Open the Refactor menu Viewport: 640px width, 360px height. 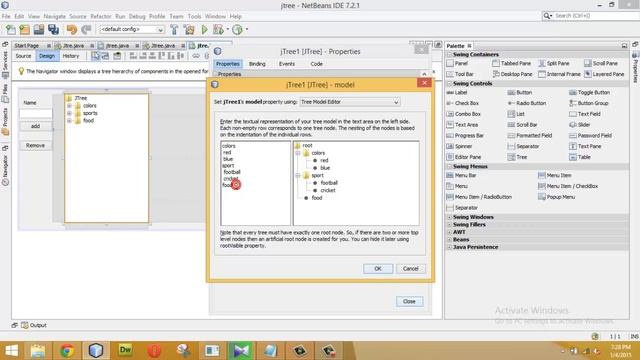[x=101, y=16]
